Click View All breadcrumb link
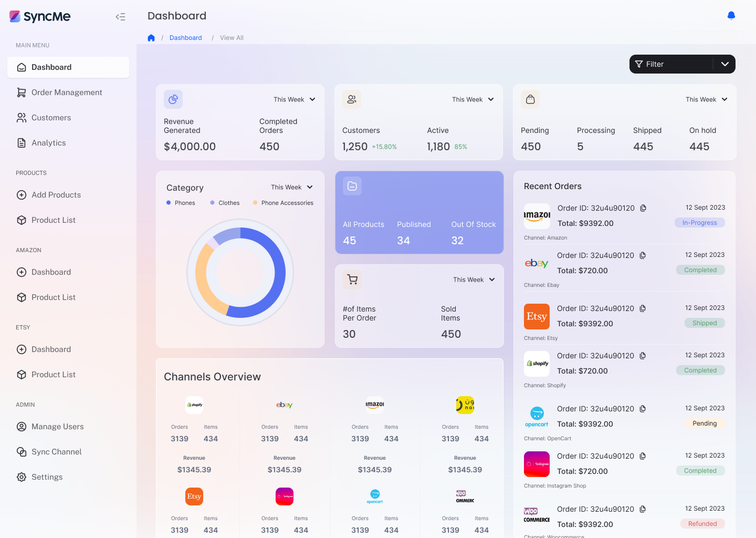 (x=232, y=38)
